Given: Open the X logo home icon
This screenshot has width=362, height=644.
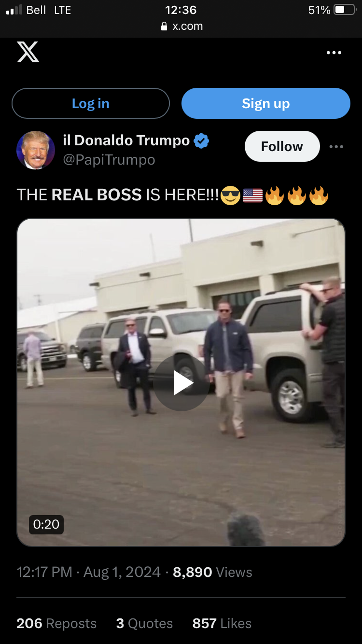Looking at the screenshot, I should point(28,52).
